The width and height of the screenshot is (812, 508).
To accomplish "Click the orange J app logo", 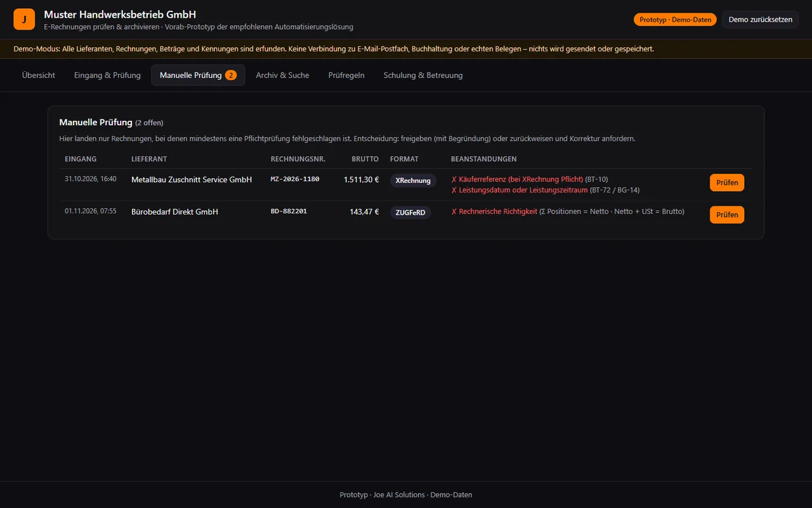I will [x=24, y=19].
